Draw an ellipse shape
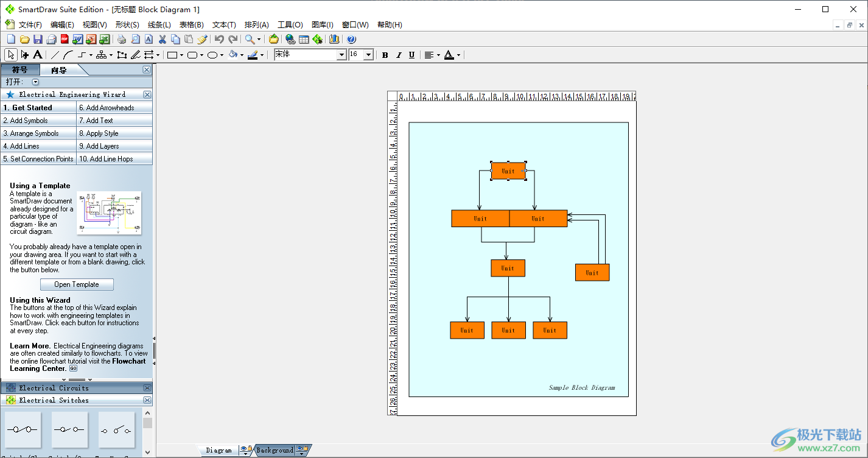This screenshot has width=868, height=458. pyautogui.click(x=212, y=55)
